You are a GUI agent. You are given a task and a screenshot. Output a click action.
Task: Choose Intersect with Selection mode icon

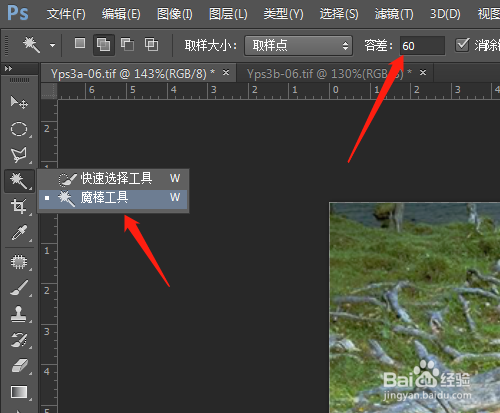pyautogui.click(x=151, y=44)
